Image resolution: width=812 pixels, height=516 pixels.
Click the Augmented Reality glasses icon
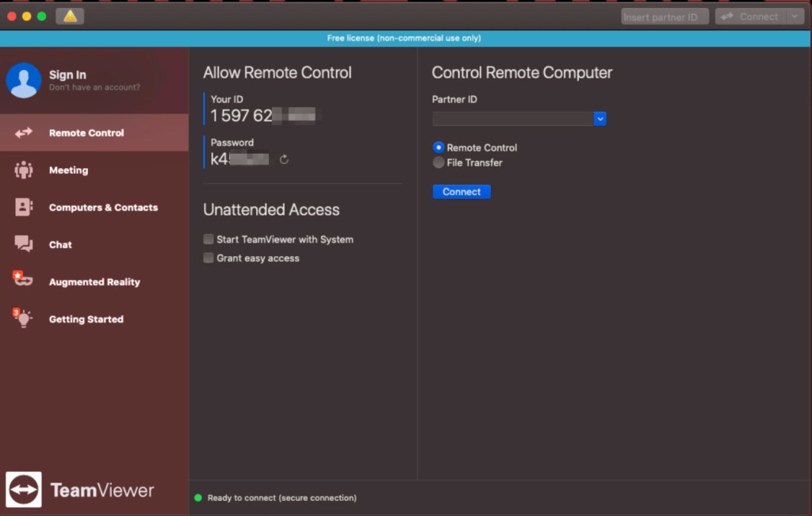[23, 280]
